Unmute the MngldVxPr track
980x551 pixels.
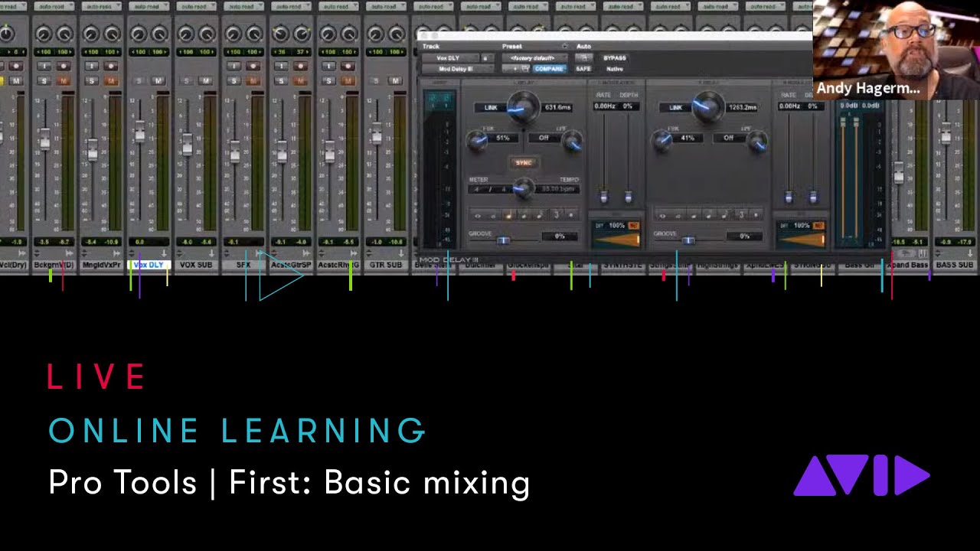pyautogui.click(x=111, y=80)
